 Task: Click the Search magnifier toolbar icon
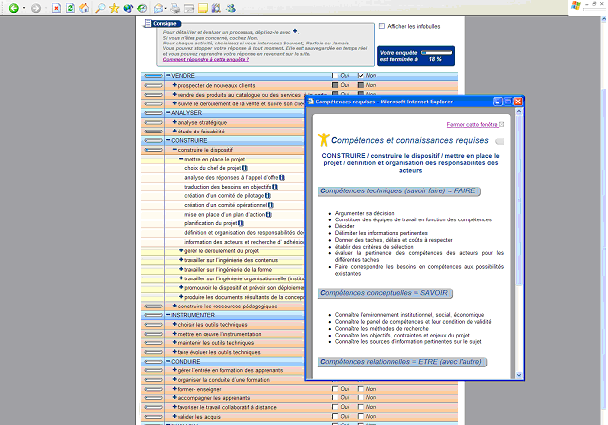(x=100, y=8)
